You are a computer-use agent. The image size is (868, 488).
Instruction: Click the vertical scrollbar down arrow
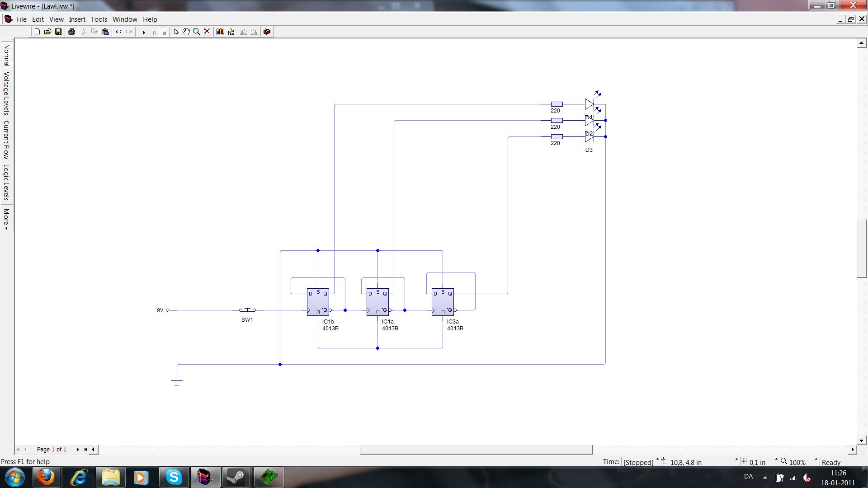pos(862,440)
